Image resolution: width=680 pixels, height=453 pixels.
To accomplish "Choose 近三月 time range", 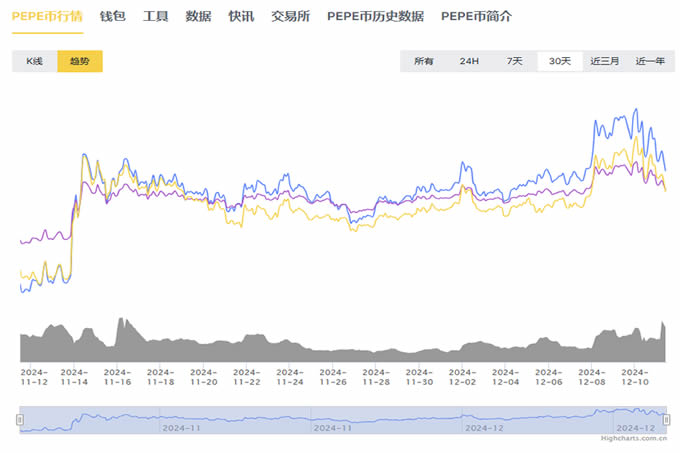I will (605, 61).
